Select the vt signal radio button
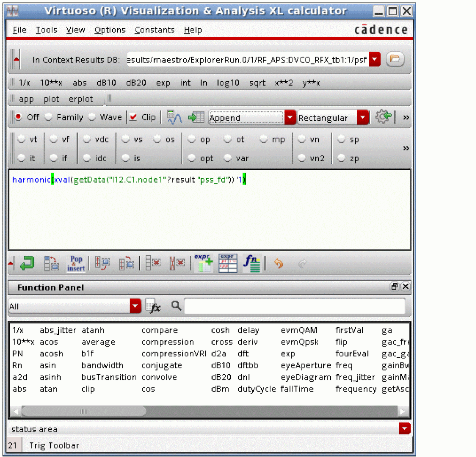 22,140
